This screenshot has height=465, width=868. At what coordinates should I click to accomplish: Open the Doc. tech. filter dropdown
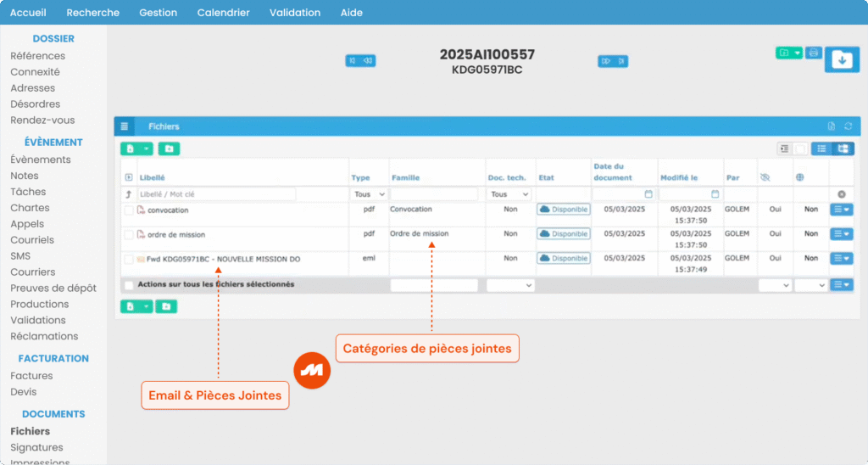point(509,194)
